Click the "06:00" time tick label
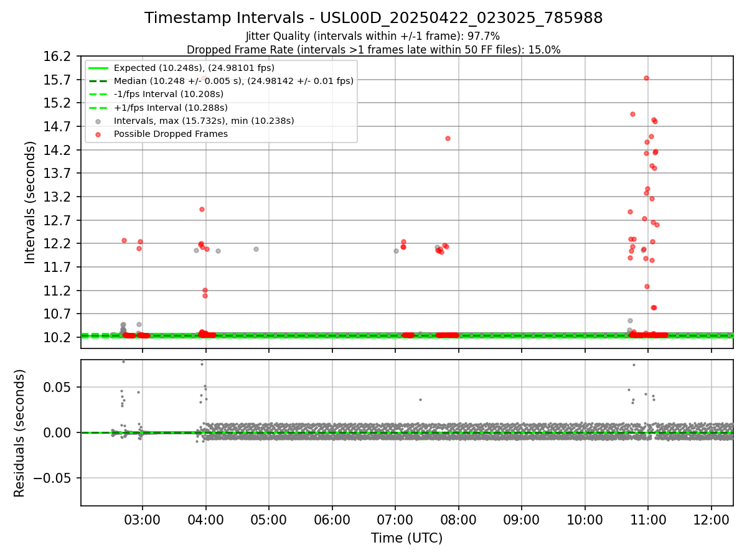The image size is (747, 560). (x=332, y=519)
